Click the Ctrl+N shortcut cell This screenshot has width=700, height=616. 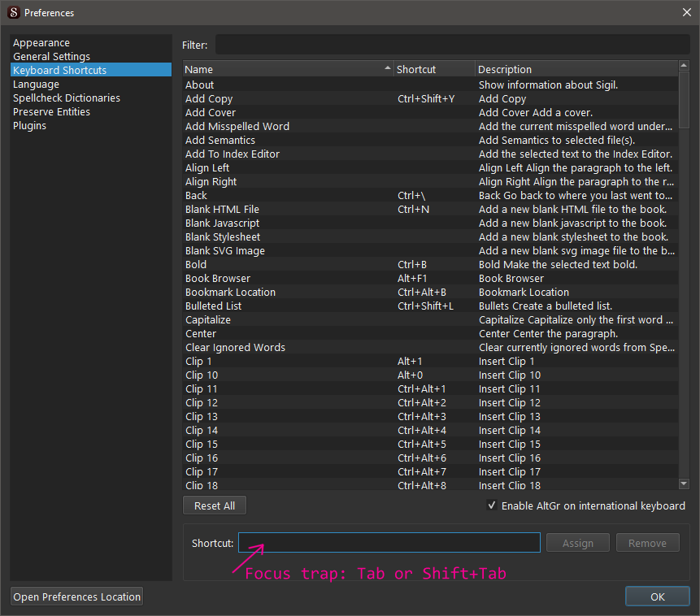(434, 210)
